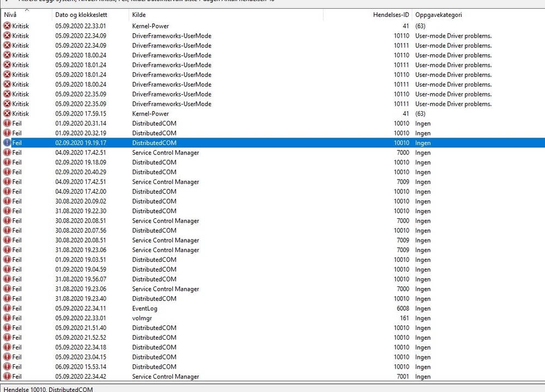545x392 pixels.
Task: Click the (63) category in the 22.33.01 Kernel-Power row
Action: pos(420,26)
